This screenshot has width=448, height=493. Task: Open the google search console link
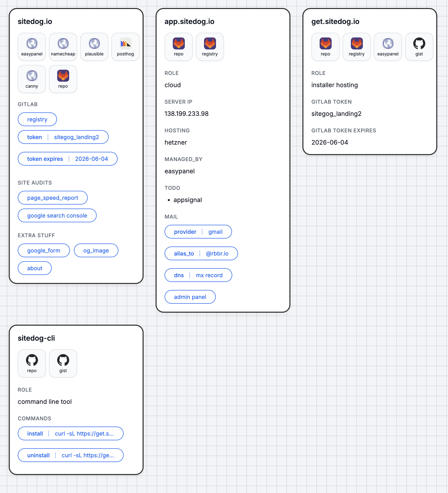57,216
